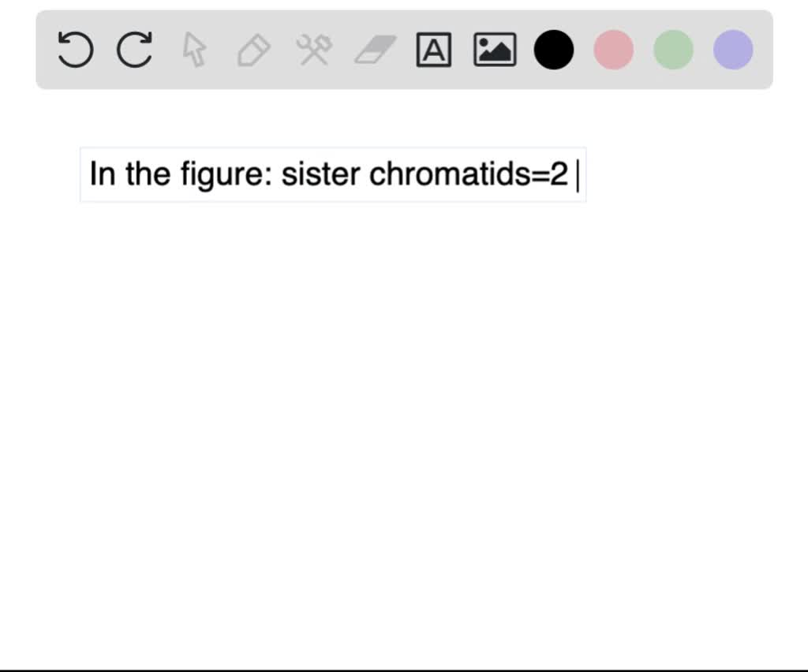Screen dimensions: 808x672
Task: Select the pointer selection tool
Action: coord(194,50)
